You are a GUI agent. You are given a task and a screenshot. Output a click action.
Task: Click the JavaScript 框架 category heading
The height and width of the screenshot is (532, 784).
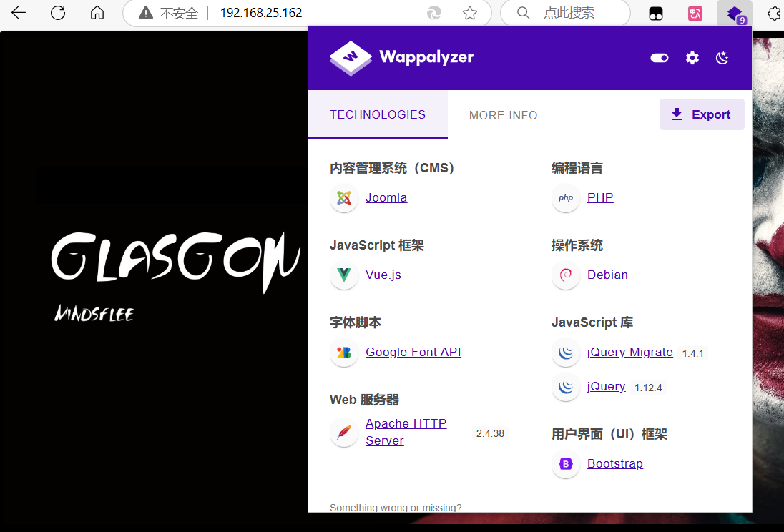tap(377, 245)
